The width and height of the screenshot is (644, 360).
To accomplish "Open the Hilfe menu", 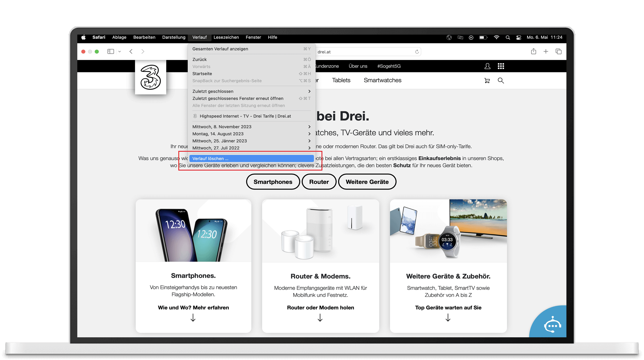I will click(272, 37).
